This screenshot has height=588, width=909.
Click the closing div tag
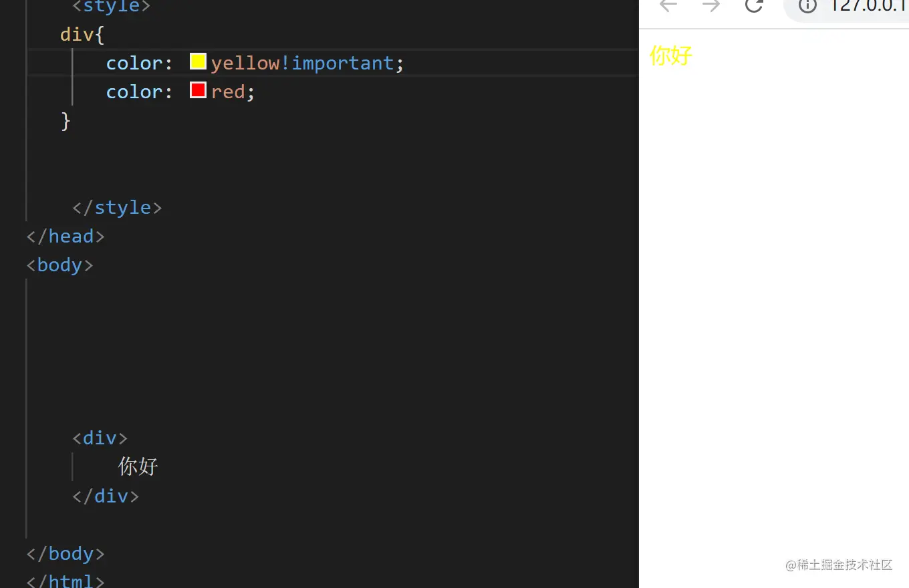click(106, 496)
